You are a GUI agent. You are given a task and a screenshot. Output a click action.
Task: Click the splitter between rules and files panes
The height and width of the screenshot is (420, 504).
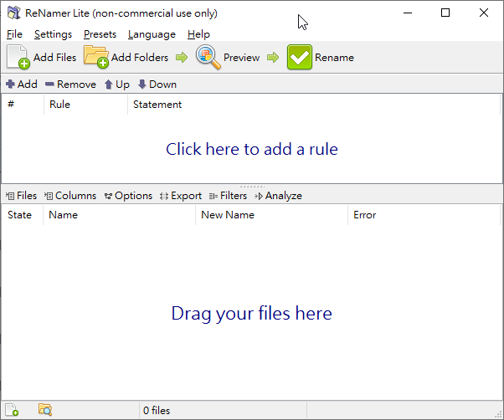(x=252, y=186)
